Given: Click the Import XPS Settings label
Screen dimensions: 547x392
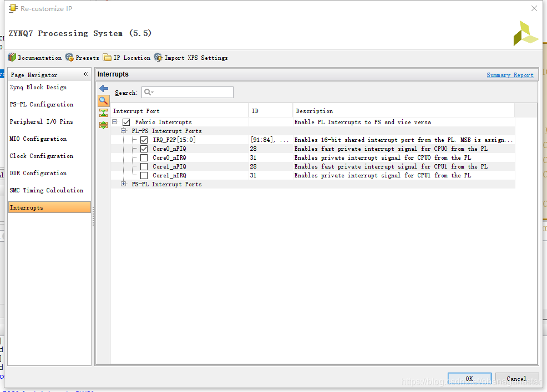Looking at the screenshot, I should [196, 58].
